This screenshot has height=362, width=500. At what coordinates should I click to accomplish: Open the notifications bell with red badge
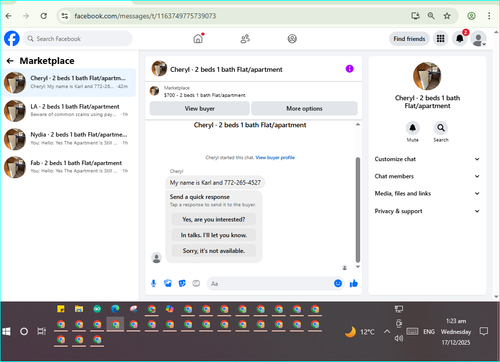click(460, 39)
